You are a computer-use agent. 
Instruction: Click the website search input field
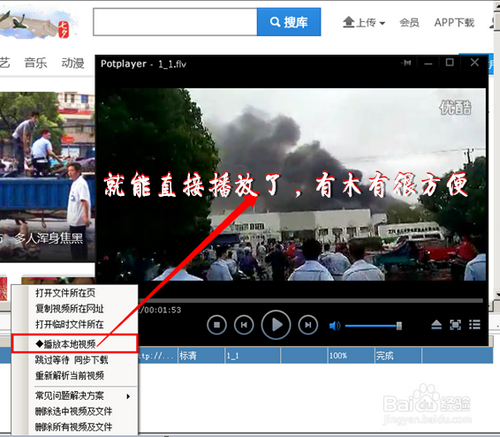point(175,22)
